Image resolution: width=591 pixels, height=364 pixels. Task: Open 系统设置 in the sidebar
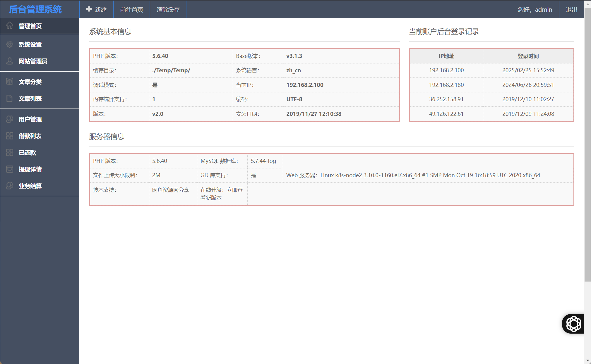click(40, 44)
